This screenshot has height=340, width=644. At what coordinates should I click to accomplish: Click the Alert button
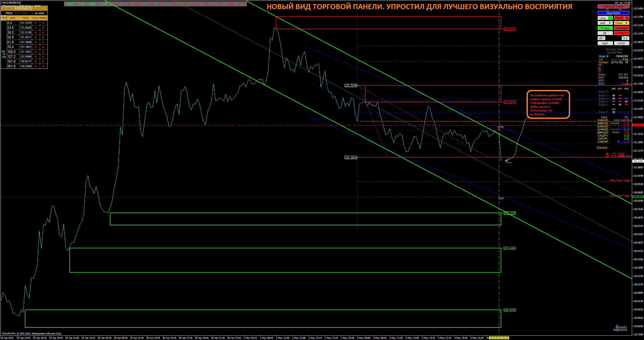point(605,43)
